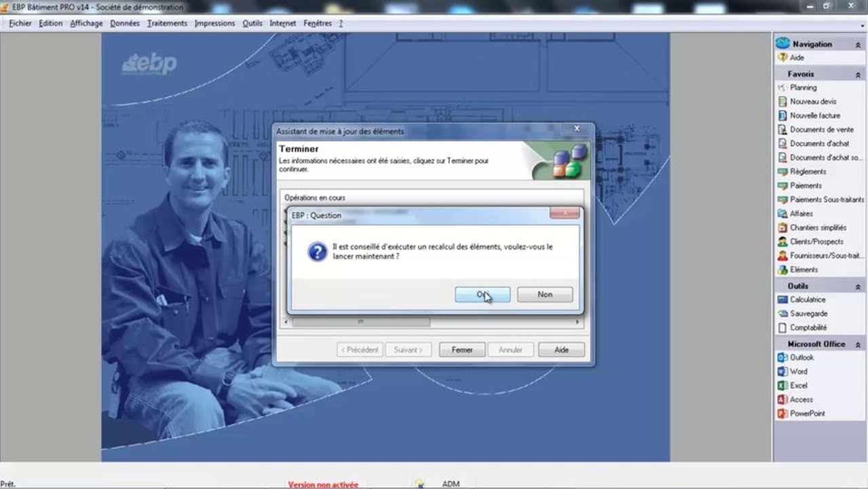
Task: Open the Impressions menu
Action: tap(214, 23)
